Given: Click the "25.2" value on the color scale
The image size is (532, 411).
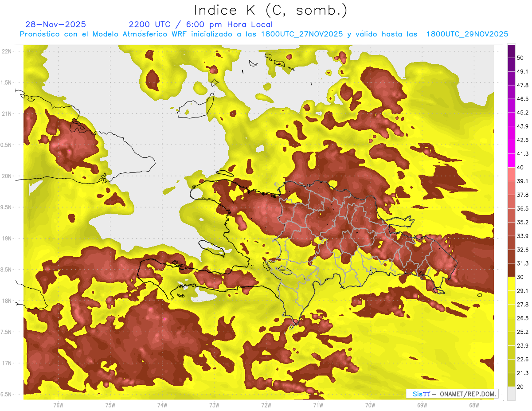Looking at the screenshot, I should [523, 332].
